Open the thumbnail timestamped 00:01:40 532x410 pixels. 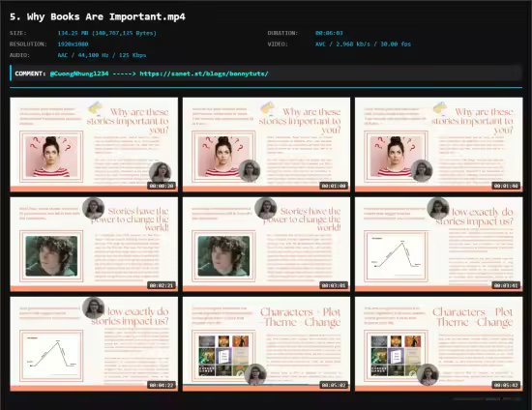[439, 144]
